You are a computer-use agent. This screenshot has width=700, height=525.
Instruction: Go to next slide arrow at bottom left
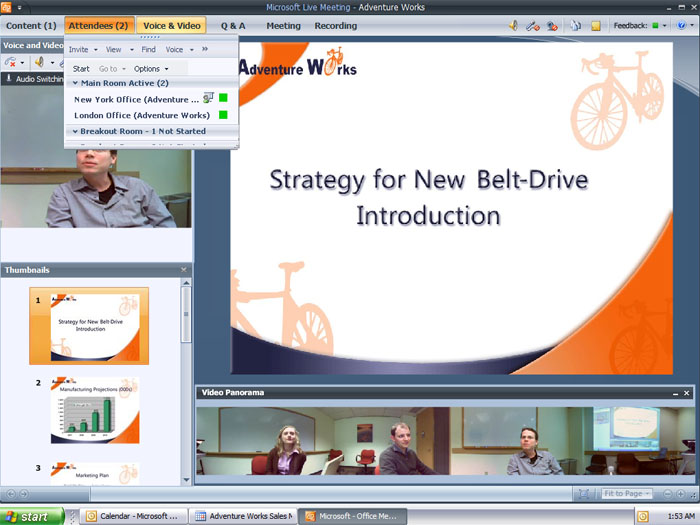(24, 494)
